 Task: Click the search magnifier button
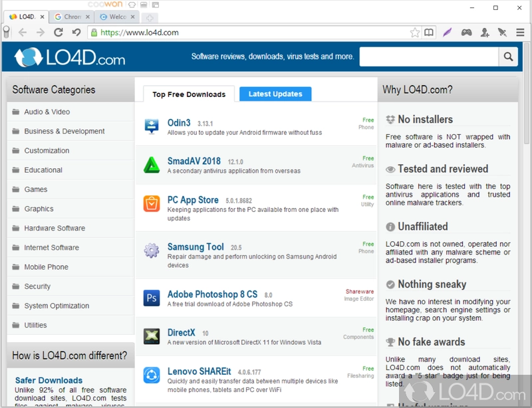pos(508,56)
